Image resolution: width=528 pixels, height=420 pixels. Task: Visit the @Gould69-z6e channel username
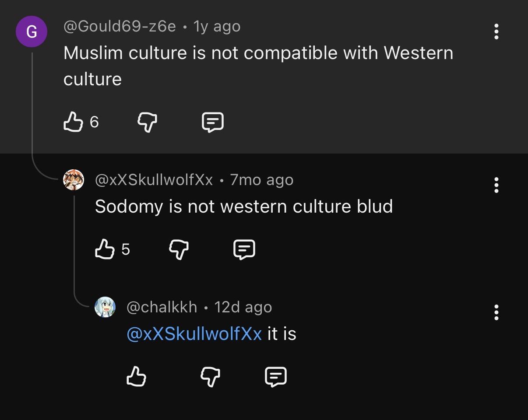click(x=120, y=27)
